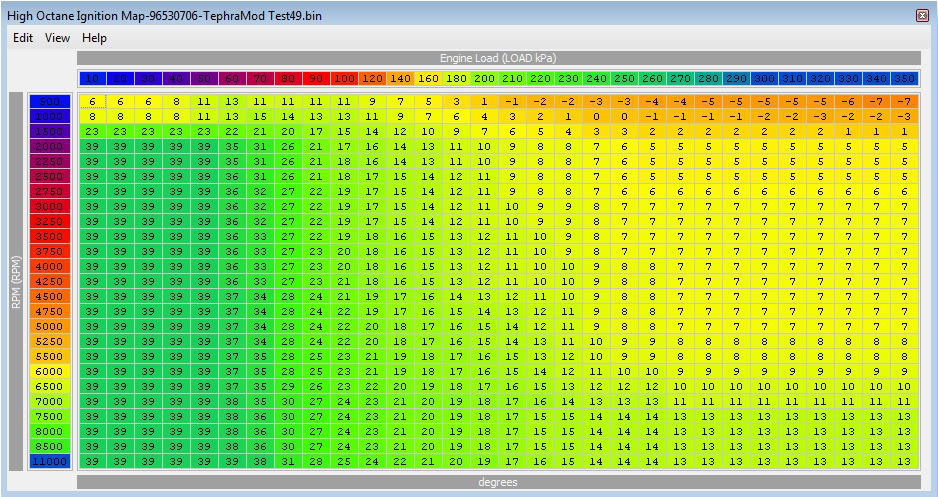Click the 8000 RPM axis header
Screen dimensions: 938x497
click(50, 431)
